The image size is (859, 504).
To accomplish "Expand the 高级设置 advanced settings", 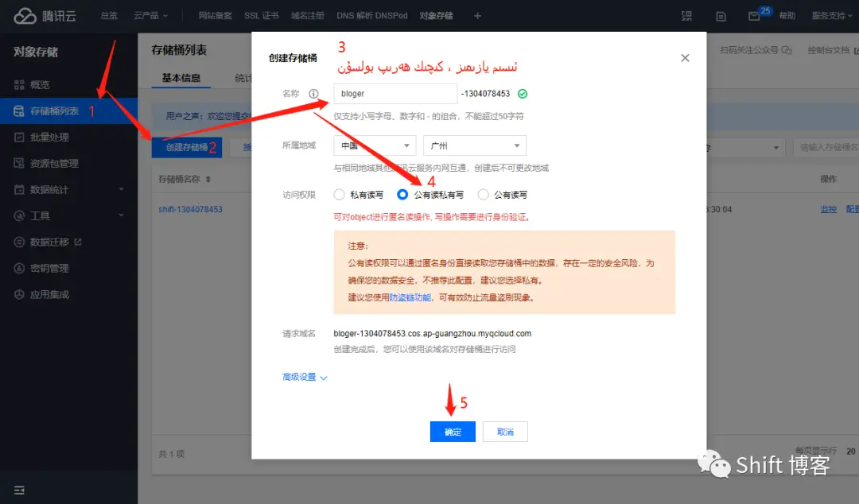I will [300, 377].
